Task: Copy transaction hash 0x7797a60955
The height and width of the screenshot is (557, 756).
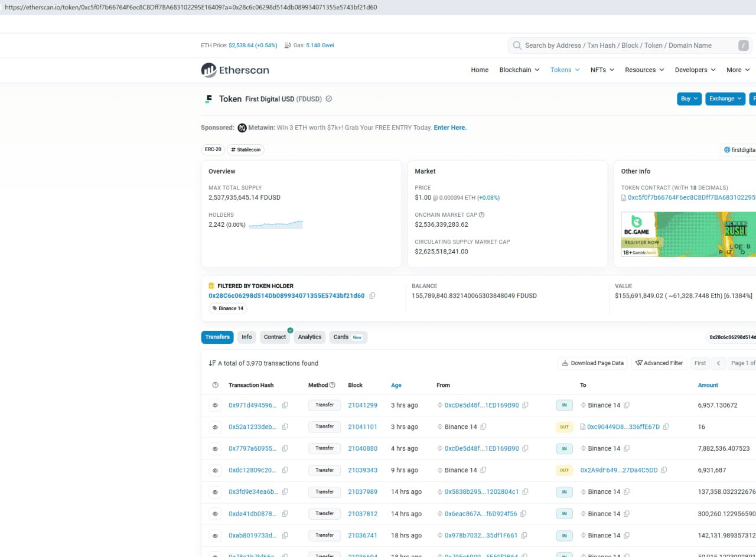Action: (285, 448)
